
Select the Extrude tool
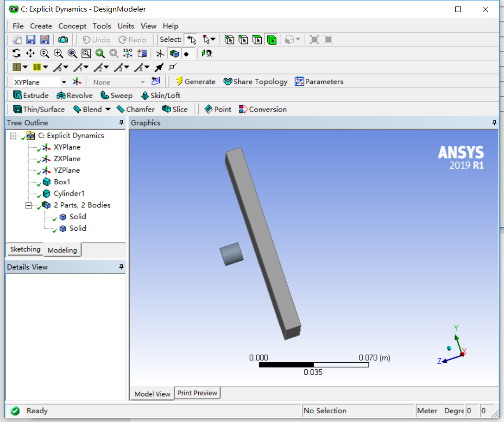pyautogui.click(x=31, y=95)
